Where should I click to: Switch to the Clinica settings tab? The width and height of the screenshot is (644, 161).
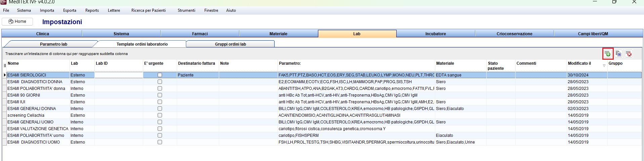(x=42, y=34)
